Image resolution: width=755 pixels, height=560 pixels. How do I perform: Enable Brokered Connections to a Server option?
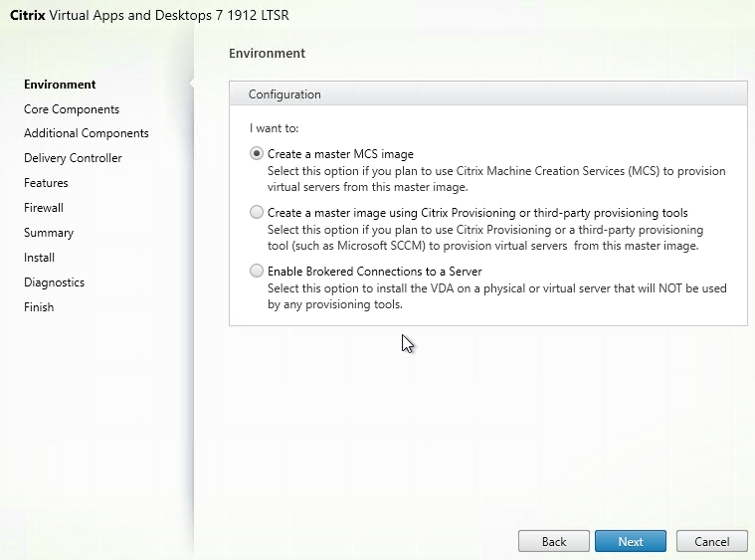(258, 271)
